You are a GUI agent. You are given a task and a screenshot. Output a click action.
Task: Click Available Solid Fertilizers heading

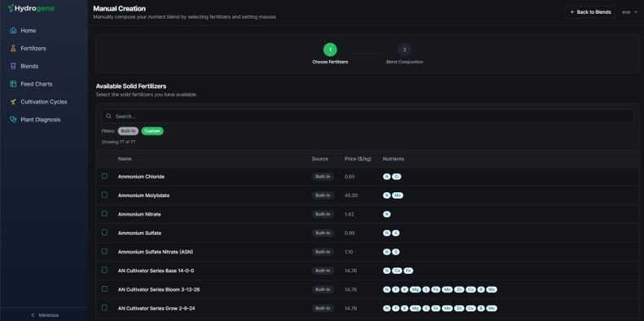pos(131,86)
